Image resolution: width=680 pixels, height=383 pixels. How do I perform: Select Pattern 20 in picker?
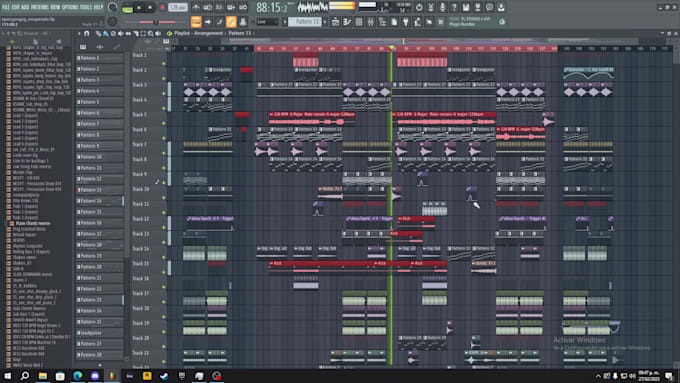(99, 267)
